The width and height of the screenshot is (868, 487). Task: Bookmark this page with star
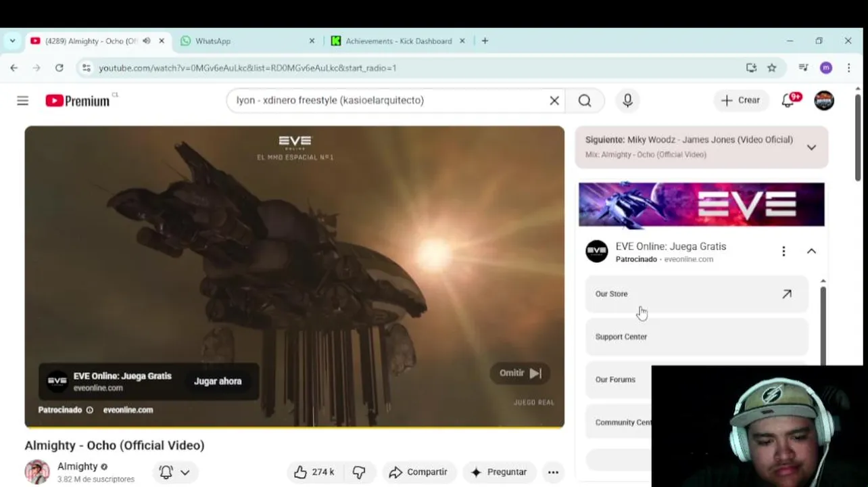coord(771,68)
